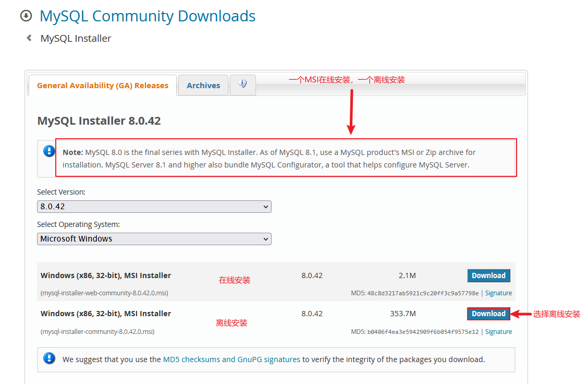Click the 353.7M file size value
The width and height of the screenshot is (588, 384).
pos(403,314)
